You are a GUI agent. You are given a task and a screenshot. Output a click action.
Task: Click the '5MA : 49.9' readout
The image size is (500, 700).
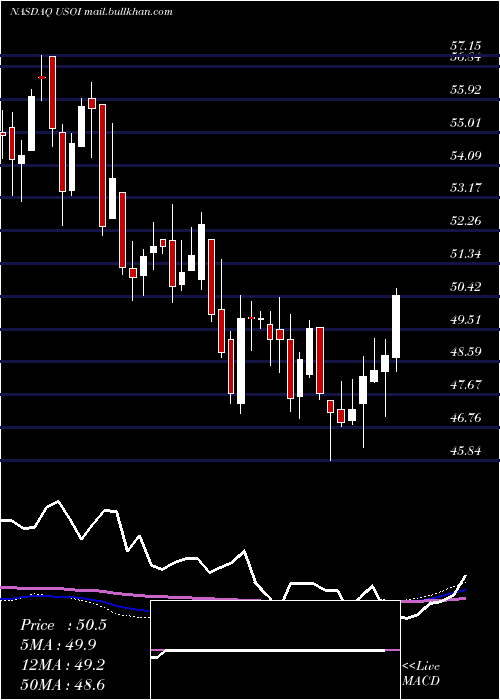58,645
